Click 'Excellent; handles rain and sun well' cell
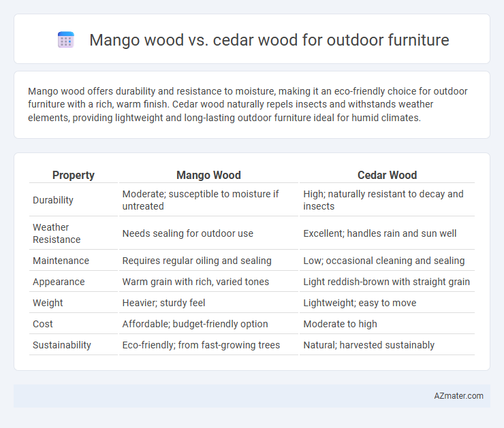 387,233
